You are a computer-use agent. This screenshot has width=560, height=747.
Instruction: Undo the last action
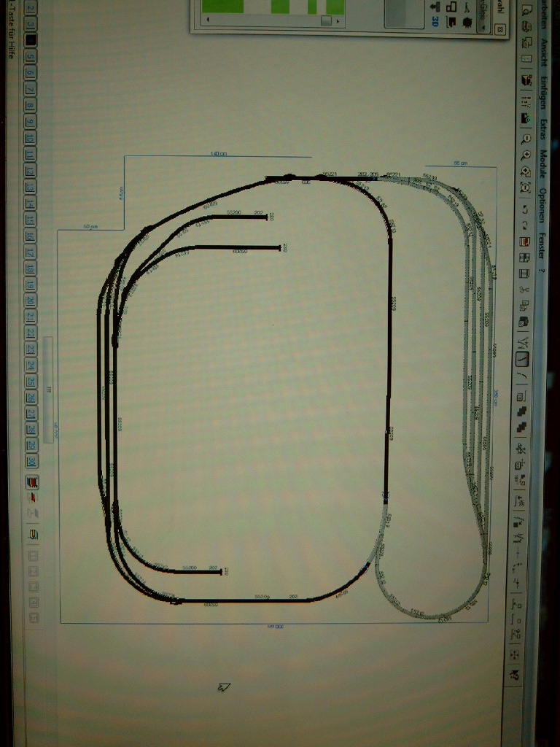pos(524,209)
